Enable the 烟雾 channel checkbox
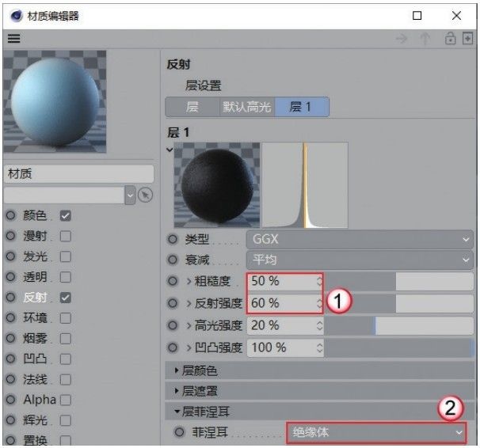 66,339
